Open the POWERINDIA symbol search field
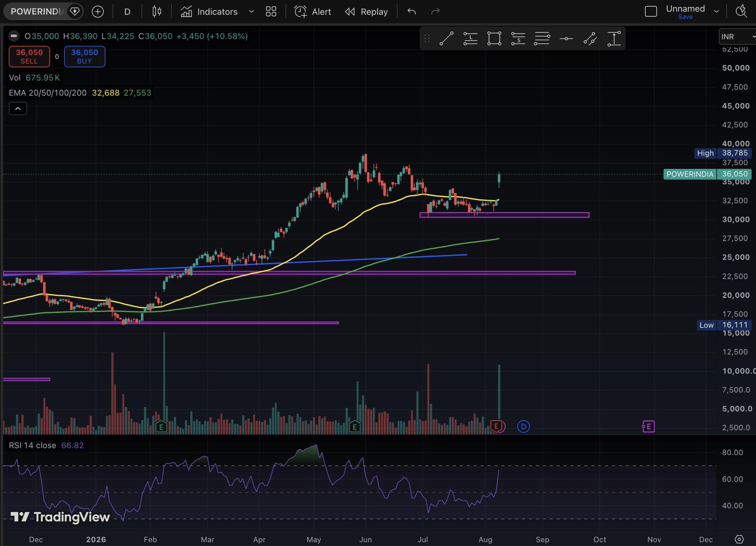 point(37,12)
